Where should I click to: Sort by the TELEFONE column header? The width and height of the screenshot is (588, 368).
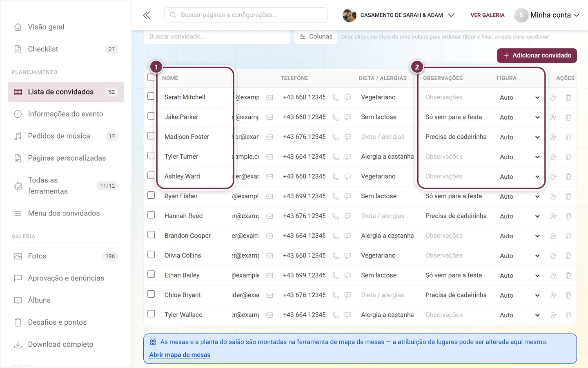(294, 78)
